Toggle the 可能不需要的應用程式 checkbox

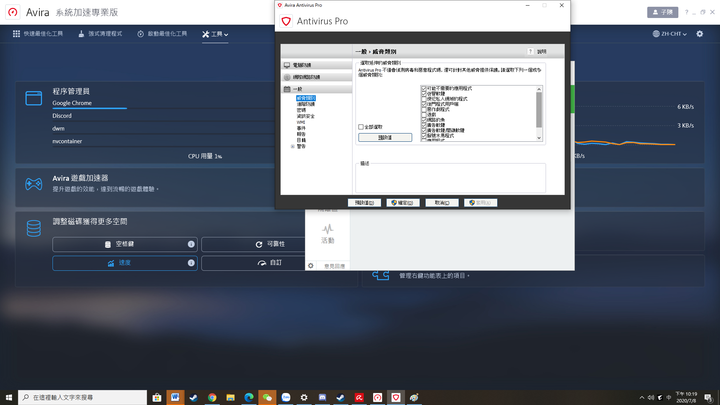424,88
